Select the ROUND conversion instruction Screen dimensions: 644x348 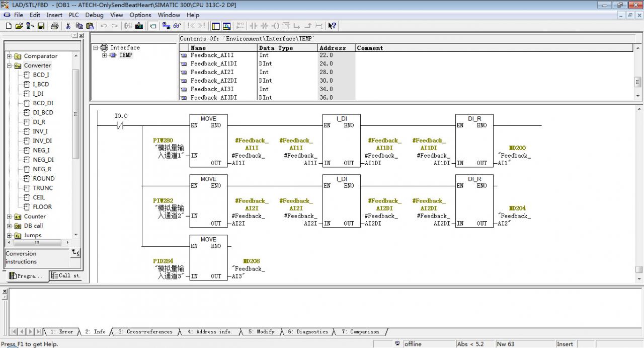43,178
